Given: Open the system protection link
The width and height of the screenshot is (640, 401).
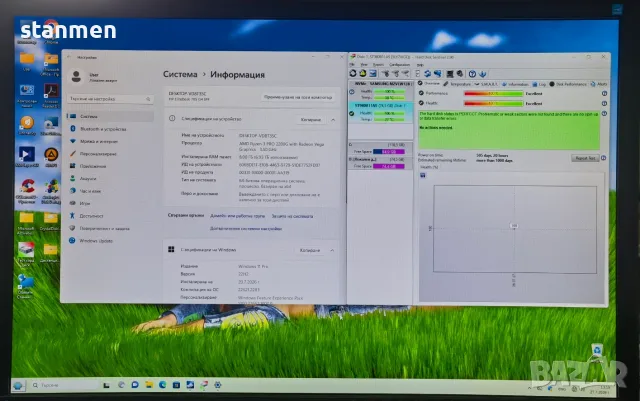Looking at the screenshot, I should [292, 216].
